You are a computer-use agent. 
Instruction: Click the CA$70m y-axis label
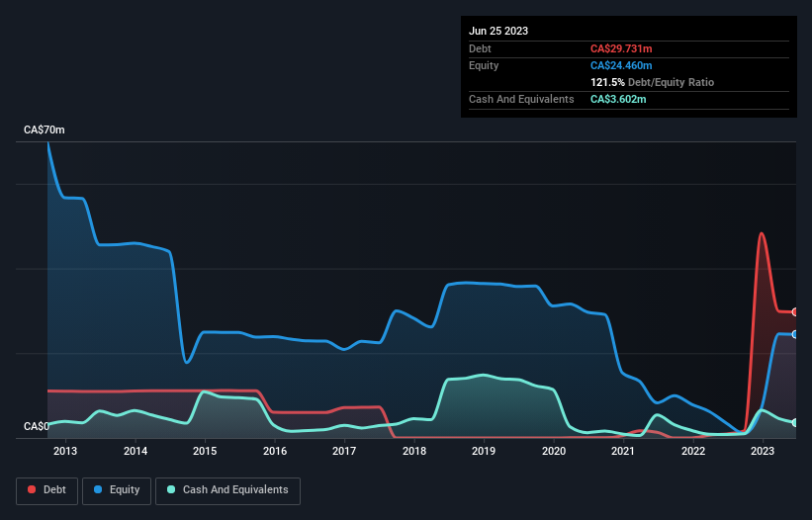[45, 130]
